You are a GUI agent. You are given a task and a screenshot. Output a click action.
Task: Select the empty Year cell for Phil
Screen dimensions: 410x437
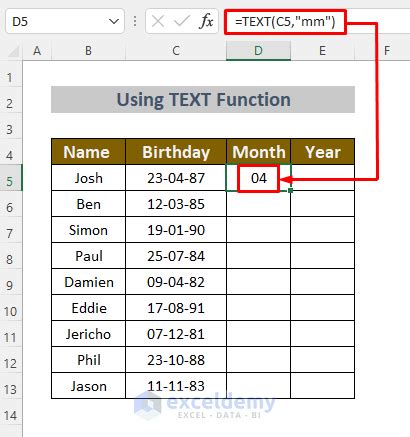point(322,360)
